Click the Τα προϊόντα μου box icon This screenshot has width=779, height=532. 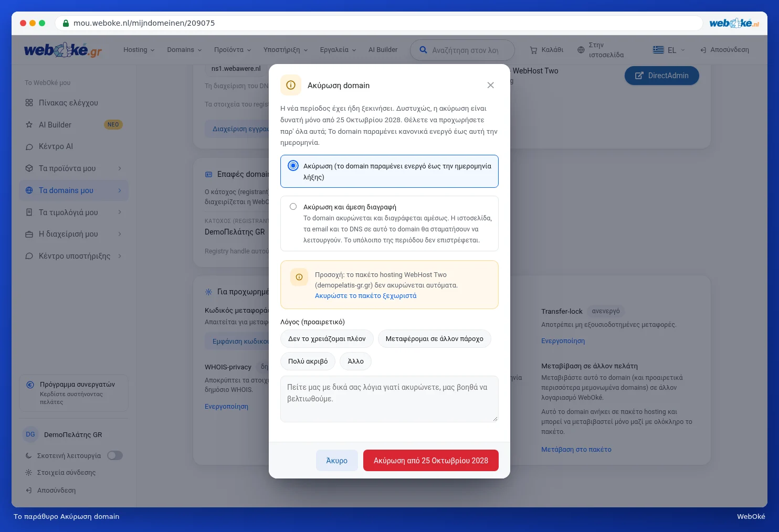(x=29, y=168)
